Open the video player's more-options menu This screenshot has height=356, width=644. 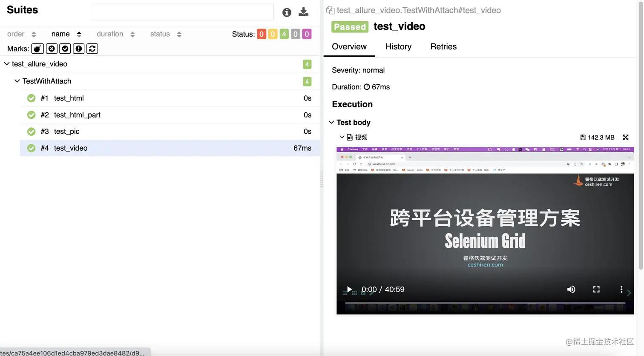pos(621,289)
